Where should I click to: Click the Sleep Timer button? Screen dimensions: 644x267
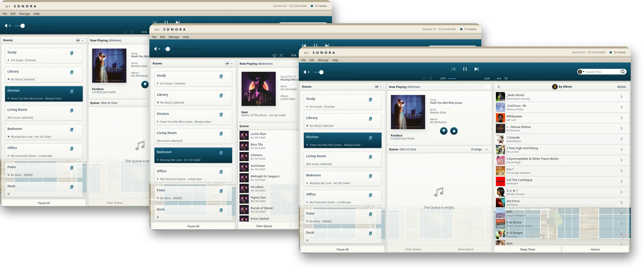(x=527, y=249)
